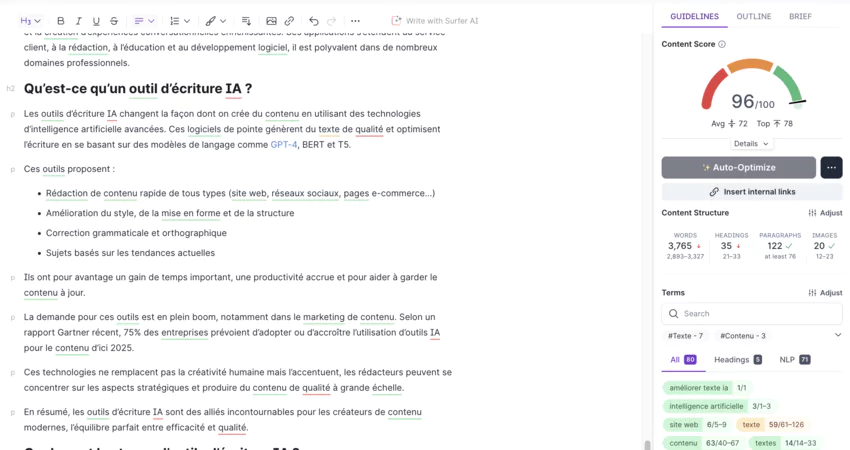Select the #Contenu - 3 tag filter

(743, 336)
